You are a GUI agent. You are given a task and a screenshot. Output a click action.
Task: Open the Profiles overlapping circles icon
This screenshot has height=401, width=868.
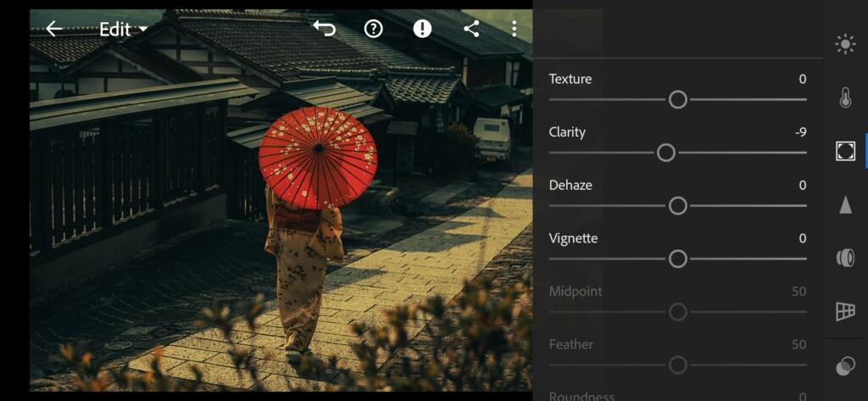845,366
